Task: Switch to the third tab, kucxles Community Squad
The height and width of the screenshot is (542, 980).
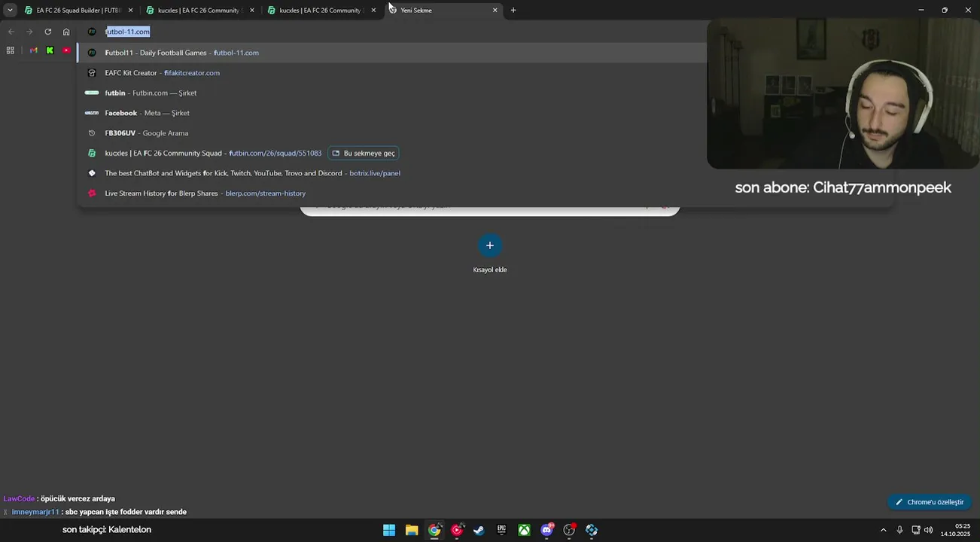Action: coord(320,11)
